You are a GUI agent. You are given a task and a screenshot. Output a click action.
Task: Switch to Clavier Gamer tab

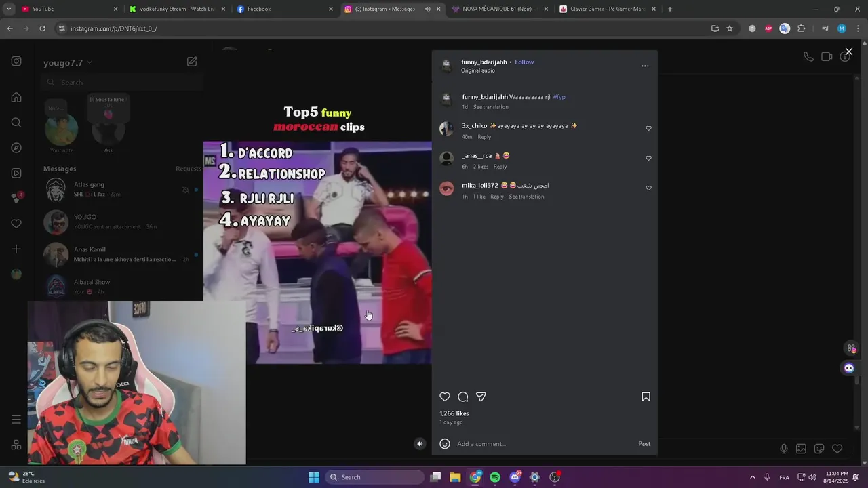(x=608, y=9)
